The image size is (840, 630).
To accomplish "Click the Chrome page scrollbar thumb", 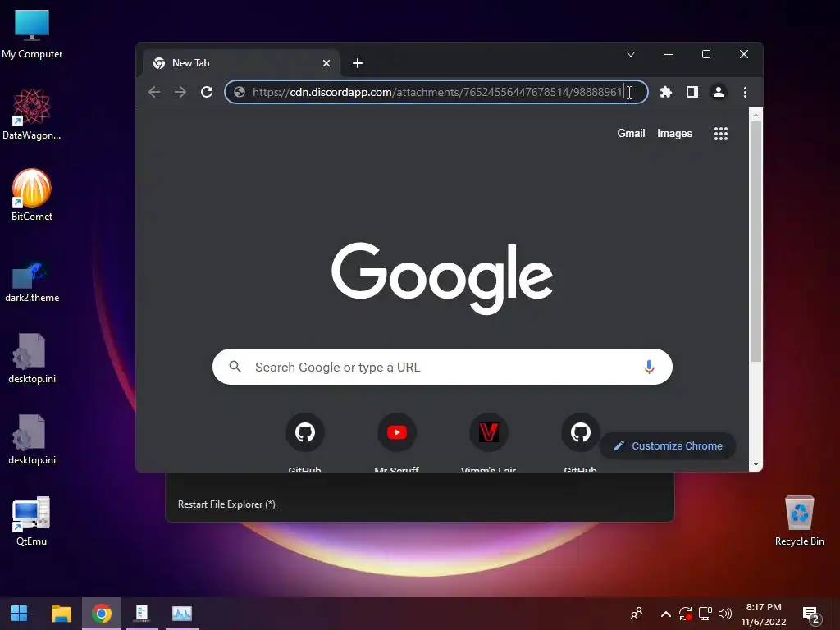I will (756, 241).
